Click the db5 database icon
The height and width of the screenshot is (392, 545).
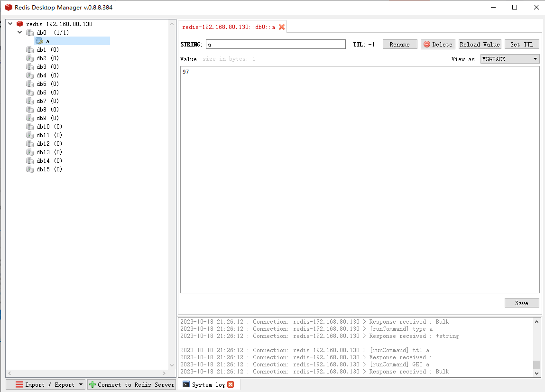[30, 84]
